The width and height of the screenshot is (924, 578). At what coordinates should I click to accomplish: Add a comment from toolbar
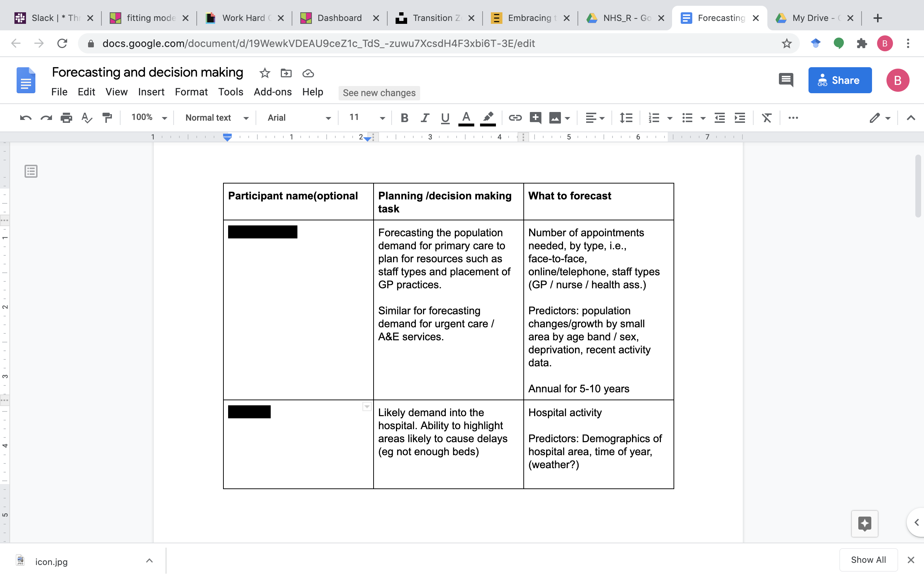[x=535, y=118]
